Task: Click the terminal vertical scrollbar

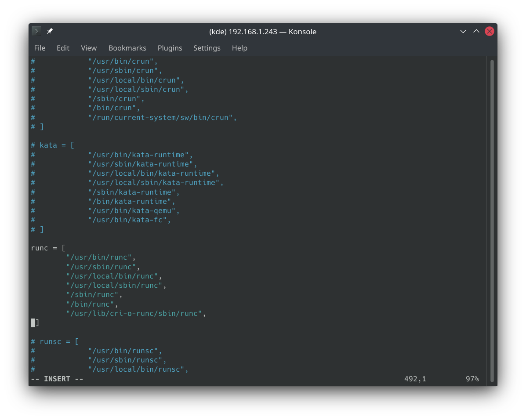Action: coord(492,220)
